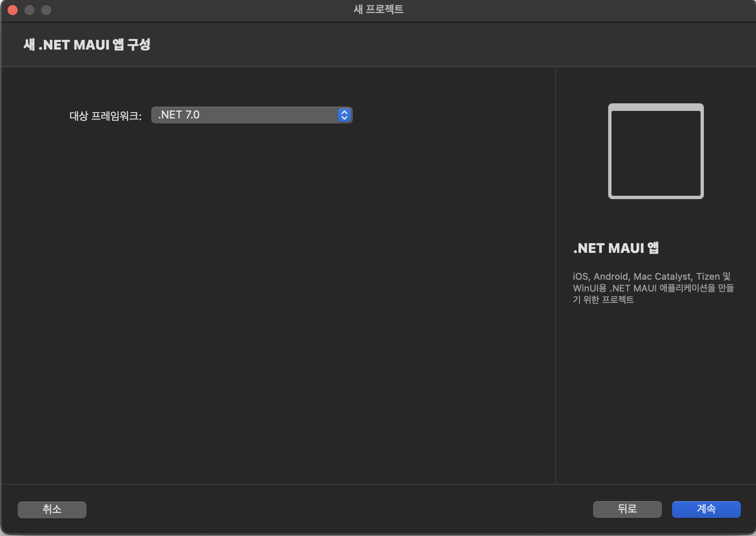Click the 대상 프레임워크 label
This screenshot has width=756, height=536.
coord(105,116)
